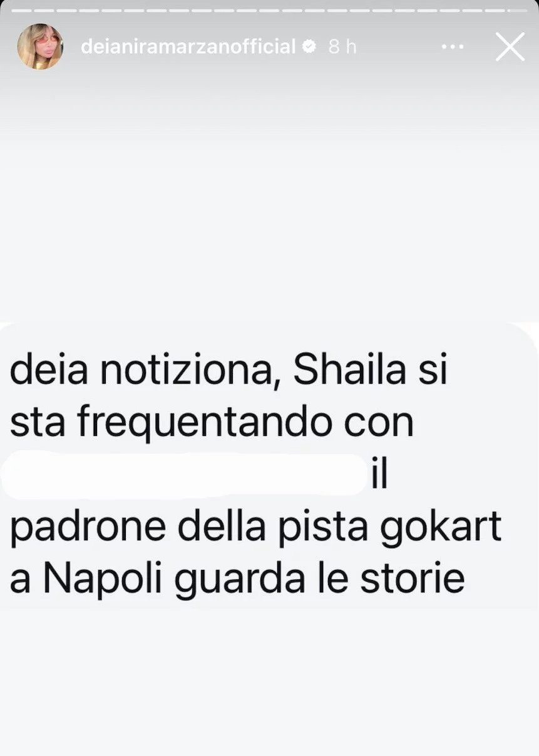Tap the word 'il' after the redaction
Image resolution: width=539 pixels, height=756 pixels.
[x=380, y=477]
